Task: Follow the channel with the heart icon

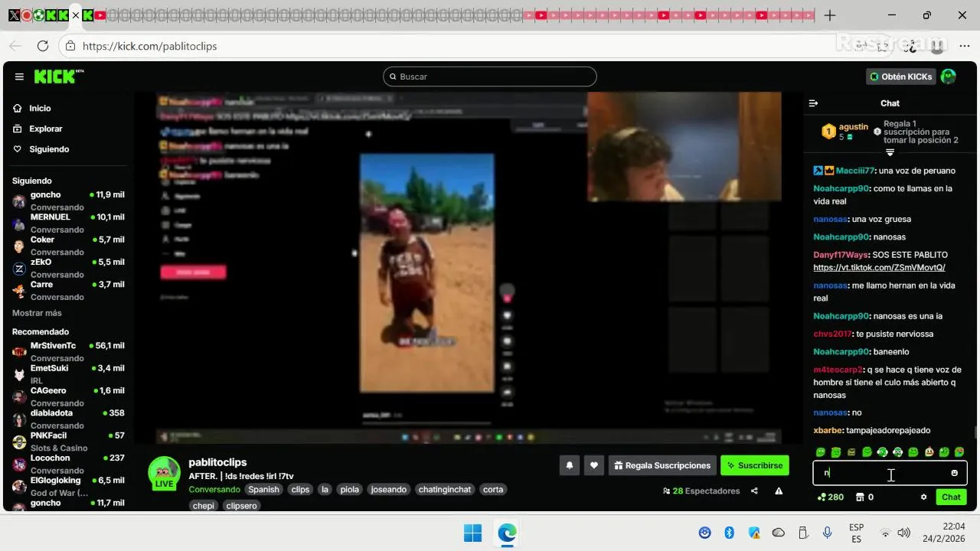Action: click(594, 465)
